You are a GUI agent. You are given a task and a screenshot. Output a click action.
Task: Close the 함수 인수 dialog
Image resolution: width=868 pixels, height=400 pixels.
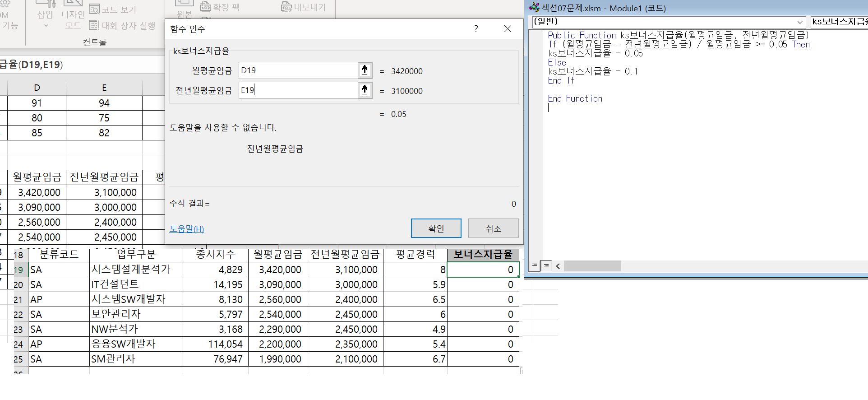(x=508, y=29)
